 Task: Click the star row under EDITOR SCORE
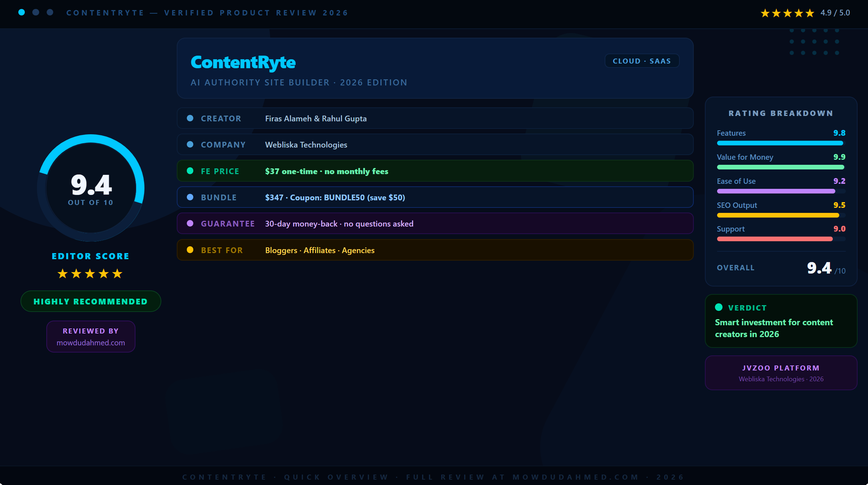(x=90, y=274)
